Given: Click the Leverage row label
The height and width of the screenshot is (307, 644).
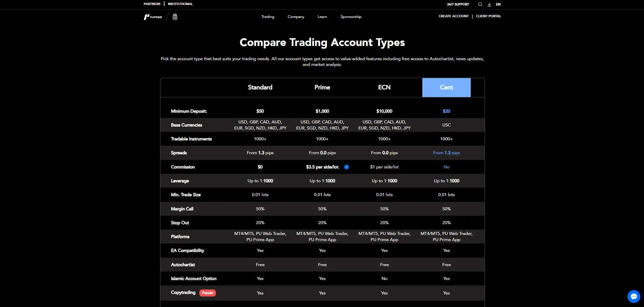Looking at the screenshot, I should [x=180, y=181].
